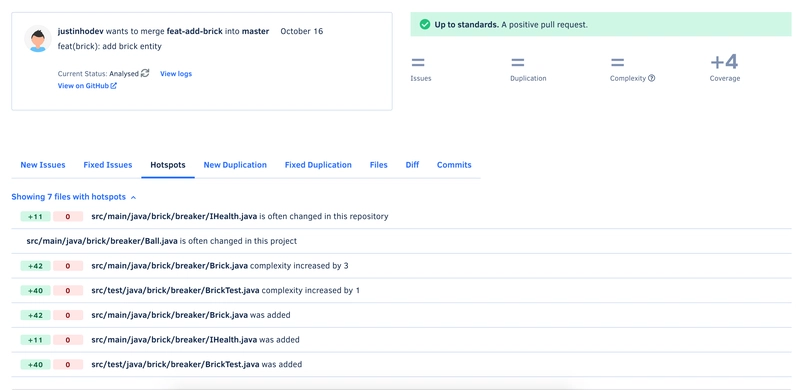
Task: Click BrickTest.java was added row
Action: 401,364
